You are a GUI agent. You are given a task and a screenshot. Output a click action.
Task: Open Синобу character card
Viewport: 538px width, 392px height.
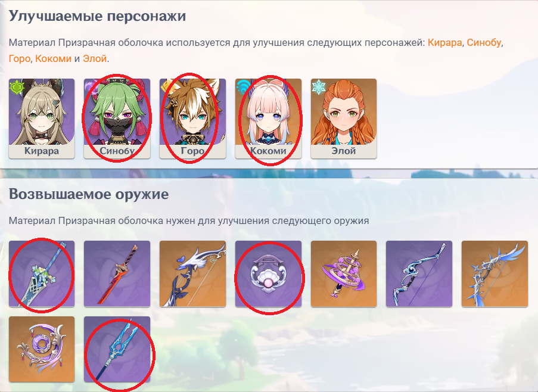point(117,119)
